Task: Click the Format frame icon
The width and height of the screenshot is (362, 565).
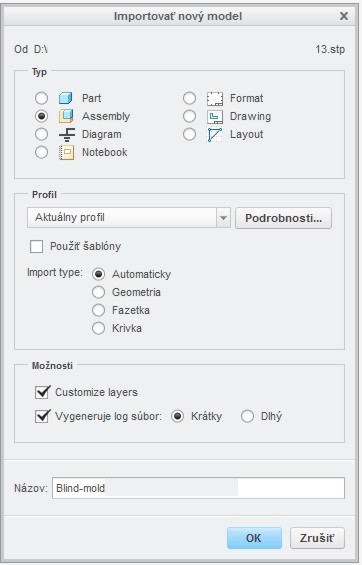Action: [215, 98]
